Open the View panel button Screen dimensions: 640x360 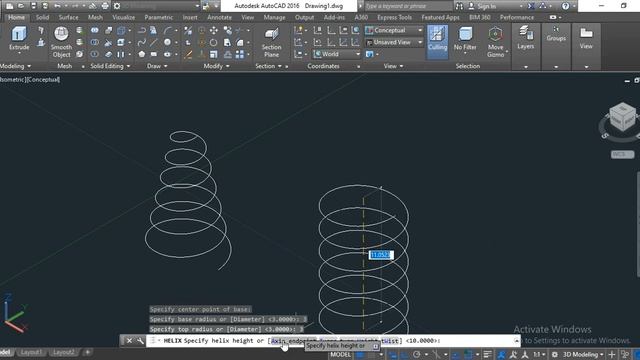(586, 38)
